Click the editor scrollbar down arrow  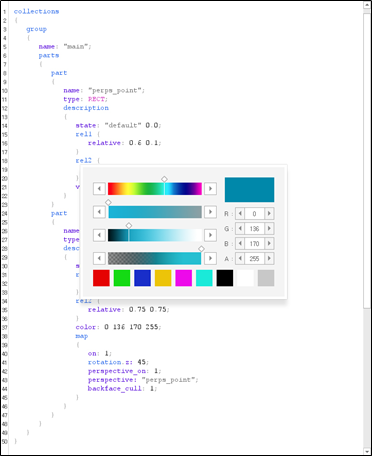point(367,451)
